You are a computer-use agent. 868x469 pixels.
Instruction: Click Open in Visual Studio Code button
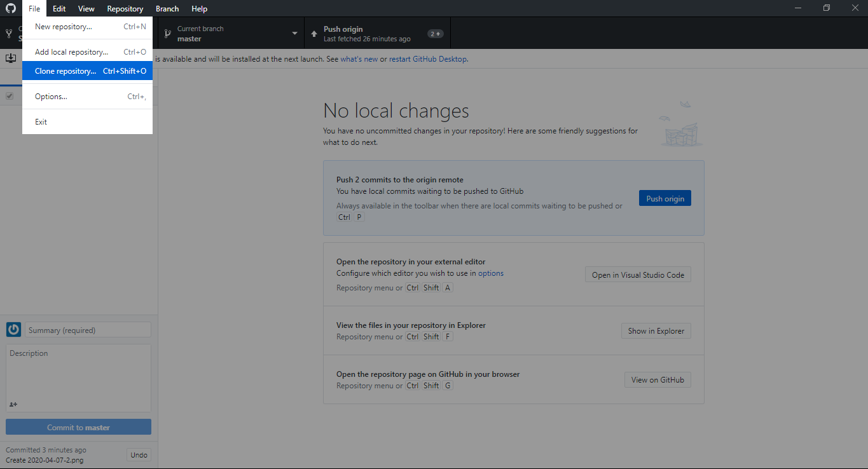[x=638, y=275]
